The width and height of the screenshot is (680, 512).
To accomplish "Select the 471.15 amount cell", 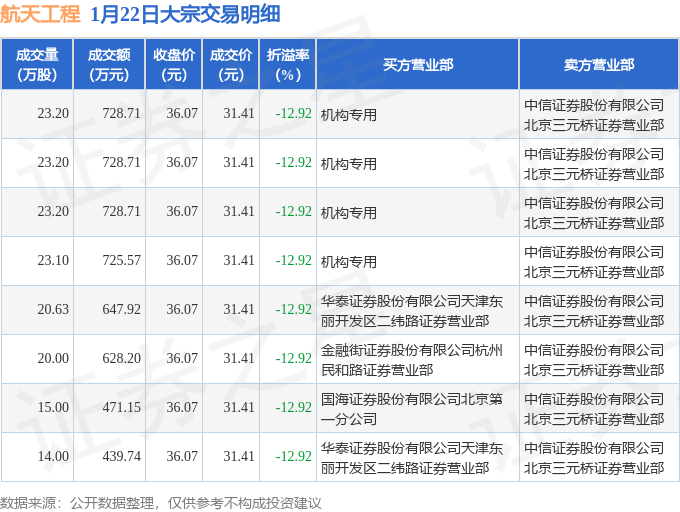I will (x=109, y=408).
